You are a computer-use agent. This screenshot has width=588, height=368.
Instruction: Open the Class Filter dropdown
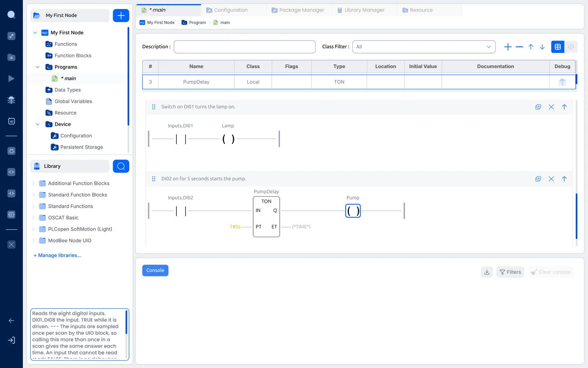pos(424,47)
